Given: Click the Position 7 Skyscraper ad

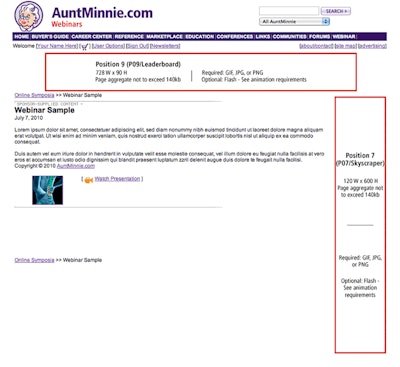Looking at the screenshot, I should coord(360,225).
